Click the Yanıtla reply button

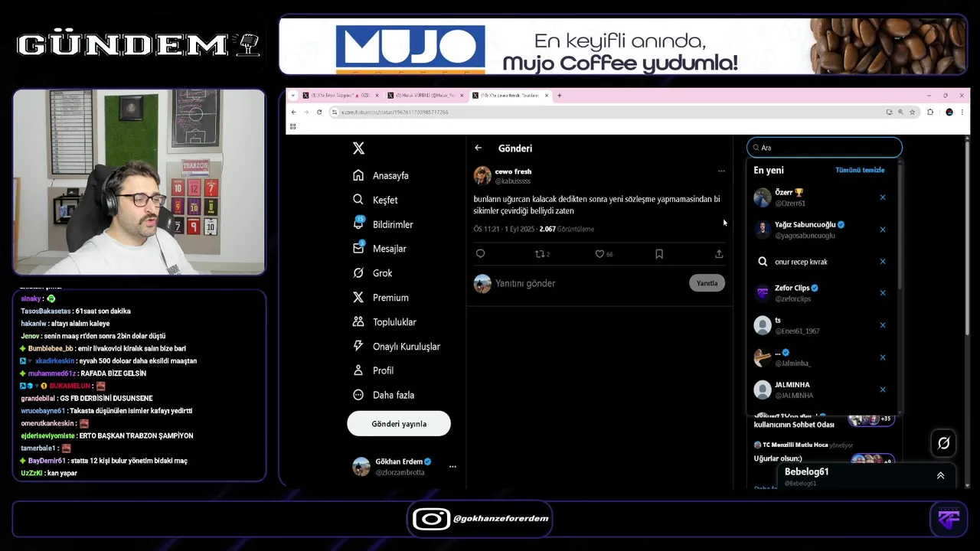707,283
